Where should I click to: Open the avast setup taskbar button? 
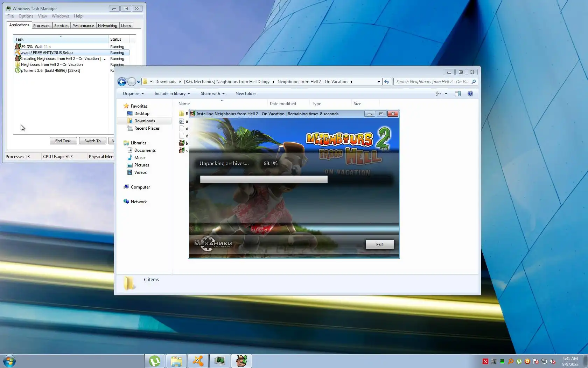198,361
